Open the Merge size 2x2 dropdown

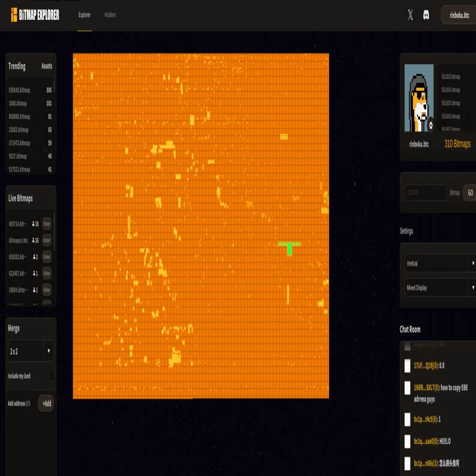(31, 351)
